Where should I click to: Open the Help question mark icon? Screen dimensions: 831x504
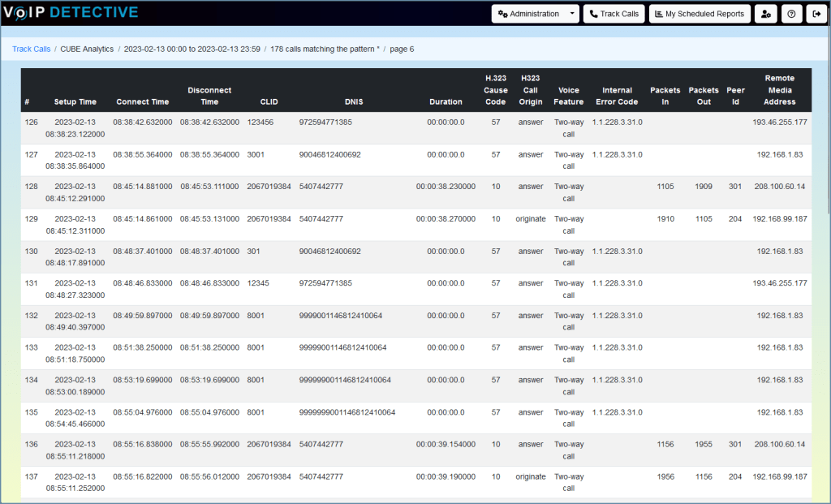[791, 13]
